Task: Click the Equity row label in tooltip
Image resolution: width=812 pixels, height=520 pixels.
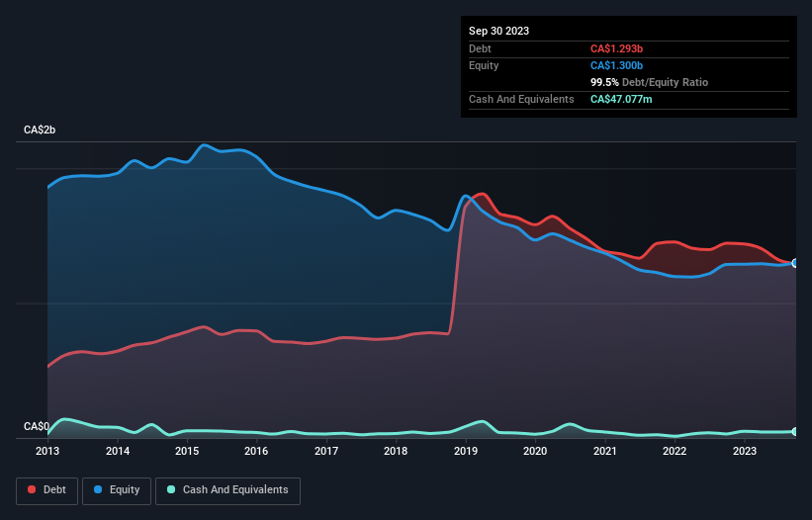Action: [484, 65]
